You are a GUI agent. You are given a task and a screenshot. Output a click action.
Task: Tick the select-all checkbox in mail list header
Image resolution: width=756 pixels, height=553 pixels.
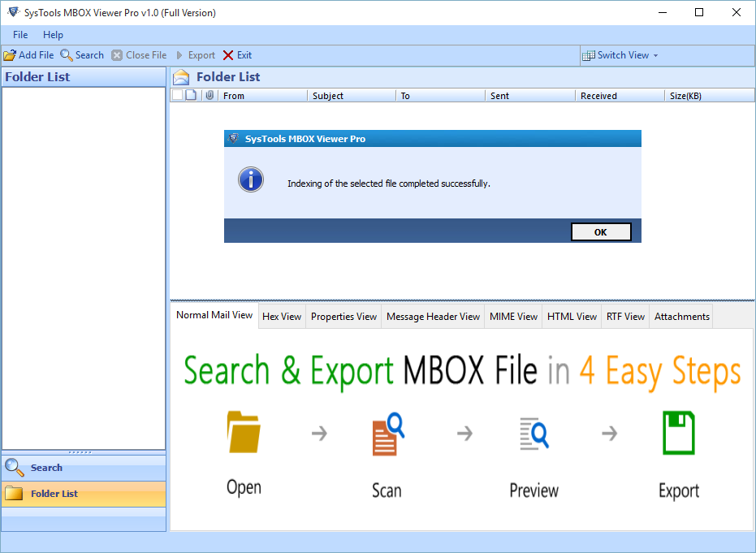pos(177,95)
